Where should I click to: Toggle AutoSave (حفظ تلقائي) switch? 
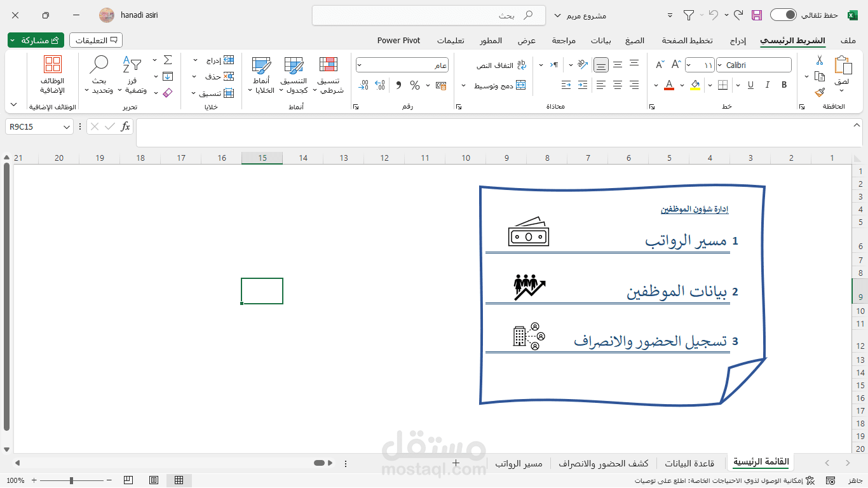(783, 15)
